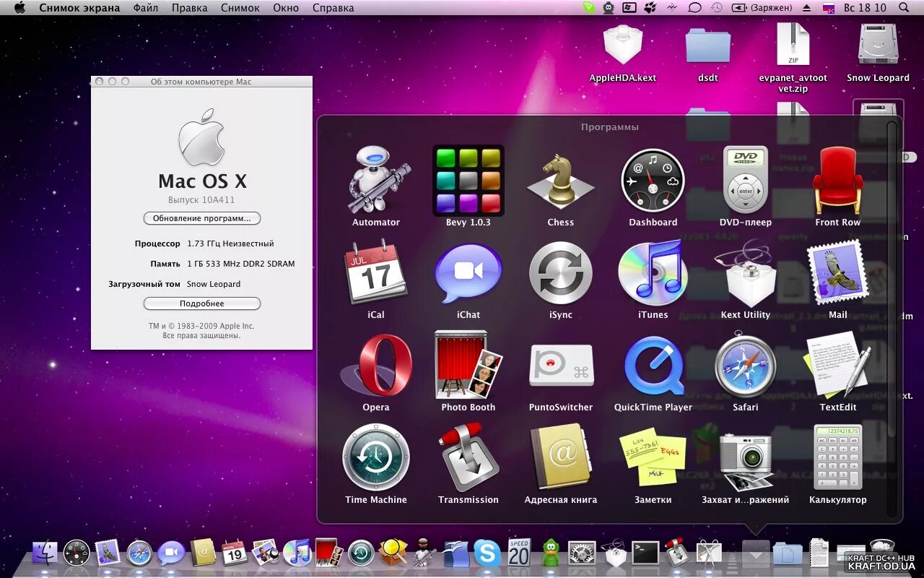The height and width of the screenshot is (578, 924).
Task: Open the Файл menu
Action: pyautogui.click(x=146, y=8)
